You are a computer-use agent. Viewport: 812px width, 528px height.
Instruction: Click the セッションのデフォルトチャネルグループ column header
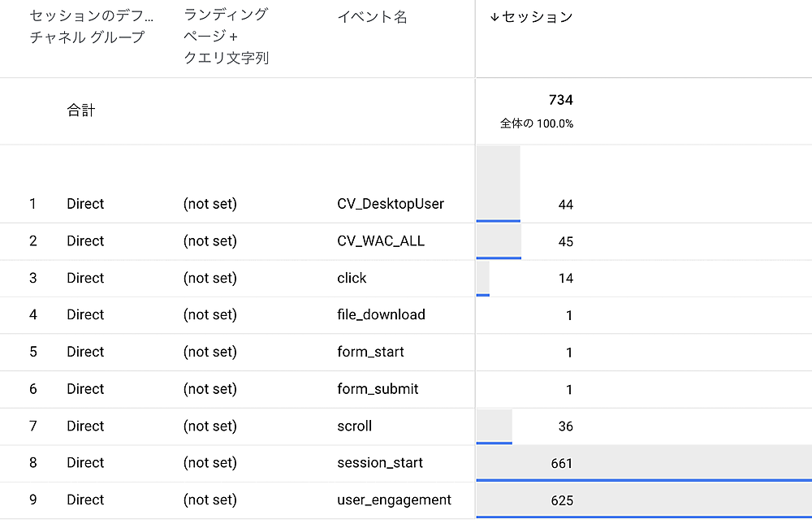pos(91,27)
